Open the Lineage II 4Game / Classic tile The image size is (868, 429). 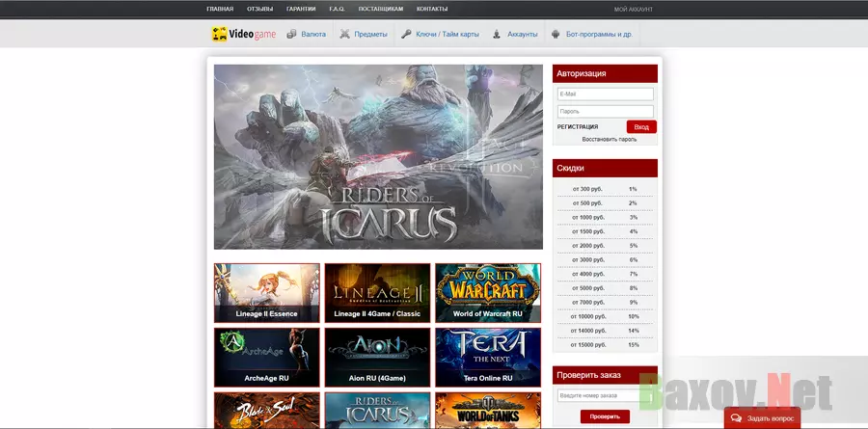[377, 293]
